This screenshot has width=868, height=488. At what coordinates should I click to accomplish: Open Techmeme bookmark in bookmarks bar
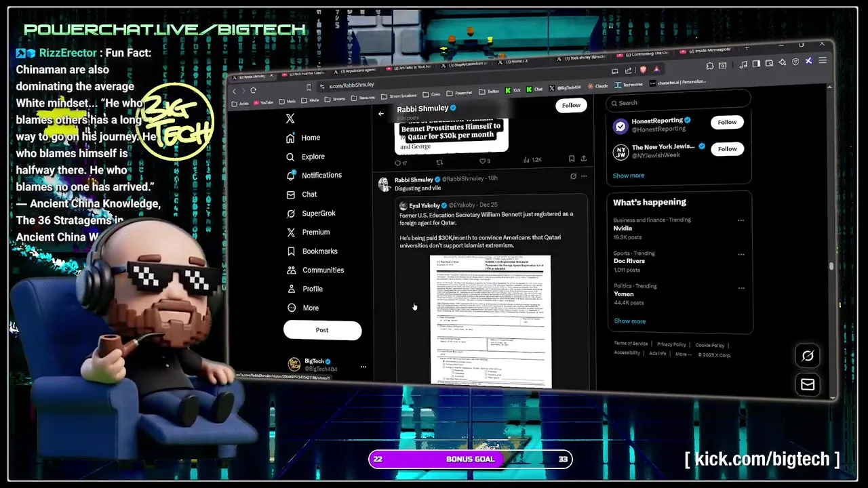point(629,85)
